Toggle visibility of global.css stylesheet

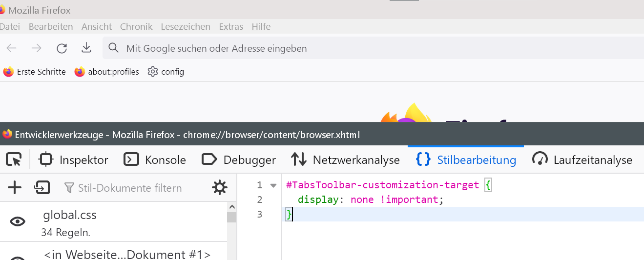tap(18, 221)
